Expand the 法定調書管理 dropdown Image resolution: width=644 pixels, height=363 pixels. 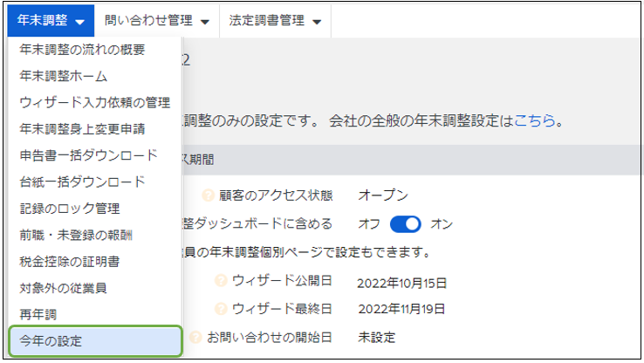click(x=274, y=20)
